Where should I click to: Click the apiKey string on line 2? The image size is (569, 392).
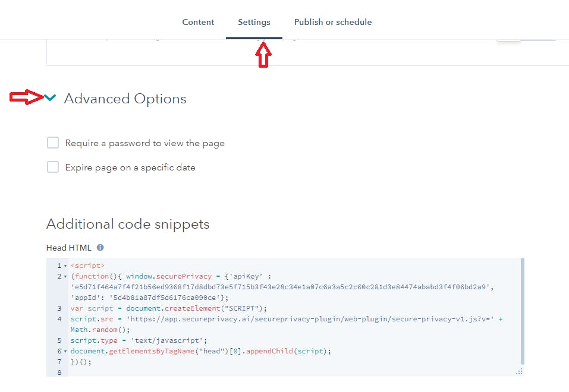coord(282,287)
